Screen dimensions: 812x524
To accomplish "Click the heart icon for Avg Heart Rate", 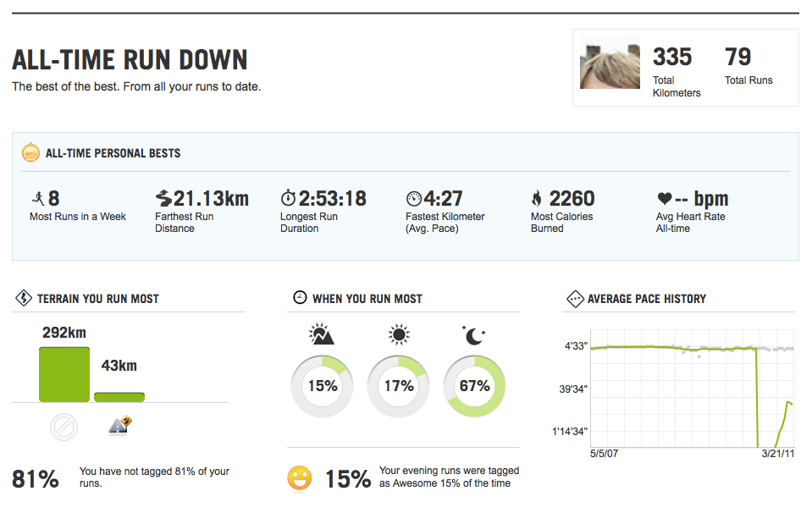I will click(x=665, y=199).
